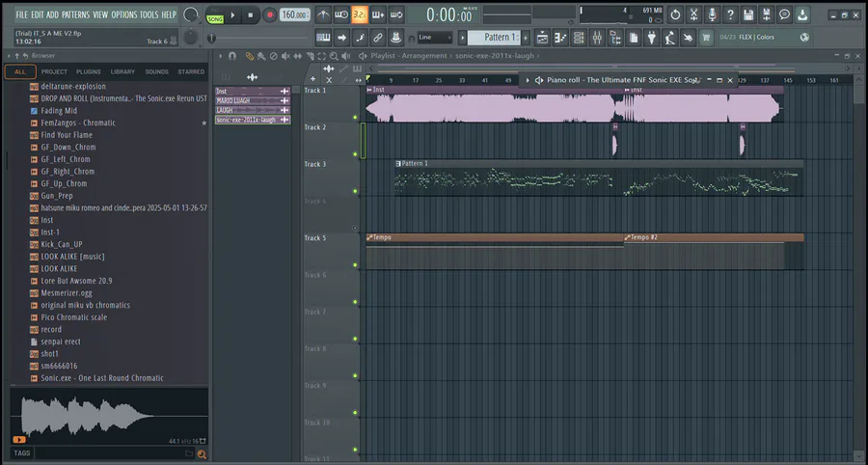
Task: Arm the record button
Action: pyautogui.click(x=270, y=14)
